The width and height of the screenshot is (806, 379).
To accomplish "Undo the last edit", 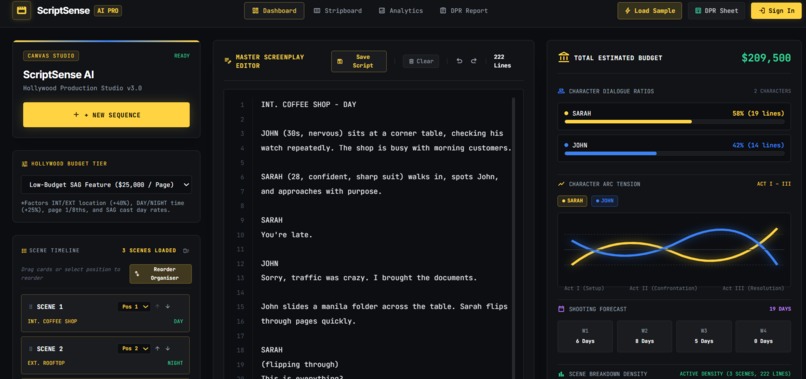I will [460, 61].
